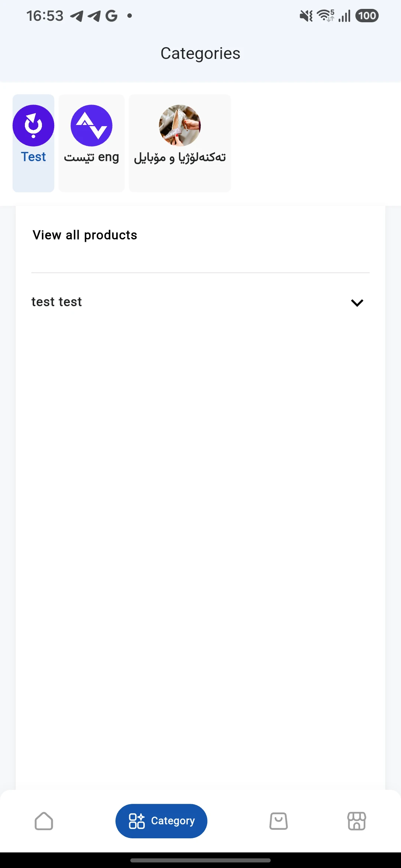The image size is (401, 868).
Task: Expand test test with the chevron arrow
Action: click(357, 303)
